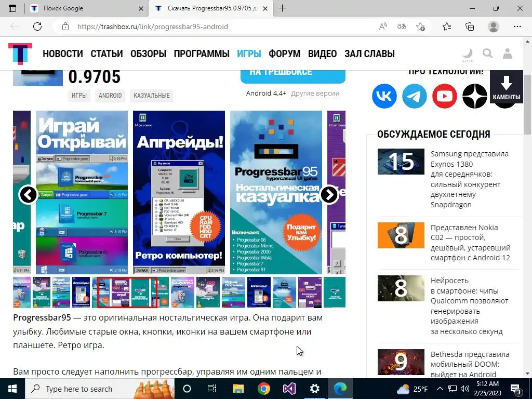Image resolution: width=532 pixels, height=399 pixels.
Task: Launch Google Chrome from taskbar
Action: click(263, 389)
